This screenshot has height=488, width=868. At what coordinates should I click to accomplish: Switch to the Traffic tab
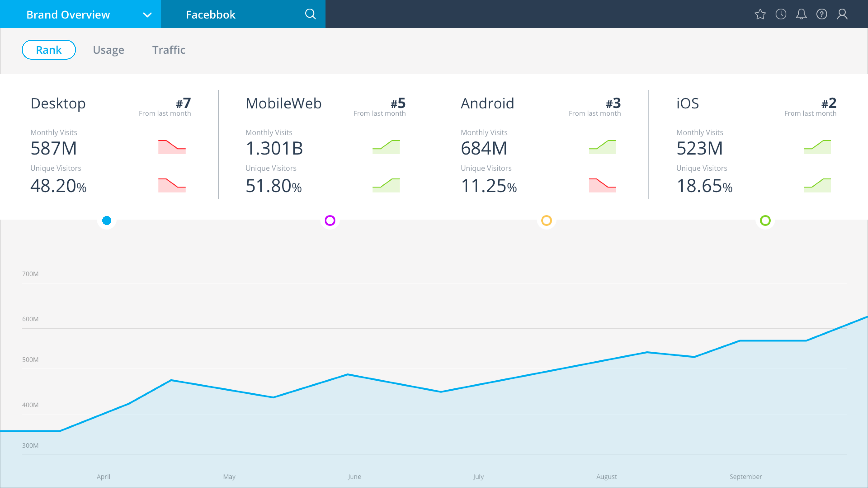pos(169,50)
